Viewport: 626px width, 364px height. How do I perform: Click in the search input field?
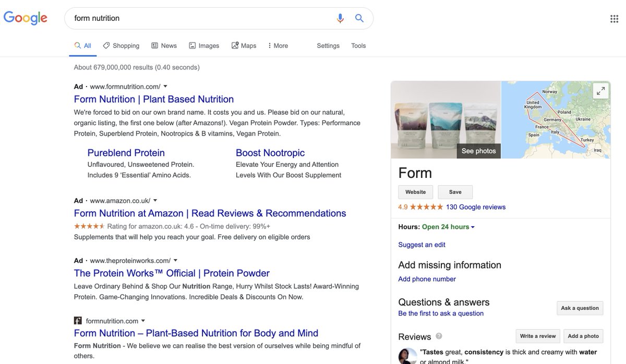(x=201, y=18)
